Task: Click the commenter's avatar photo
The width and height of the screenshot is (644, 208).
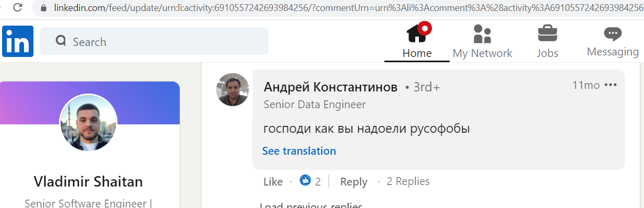Action: click(233, 90)
